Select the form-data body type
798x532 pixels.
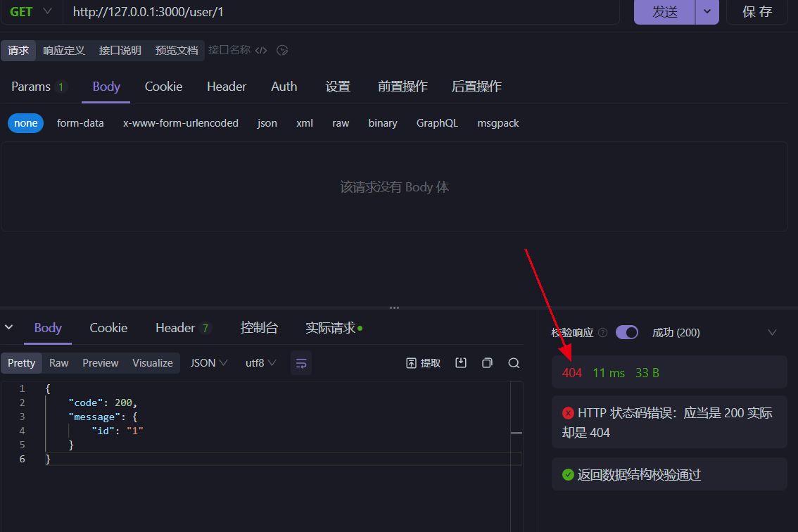coord(80,123)
